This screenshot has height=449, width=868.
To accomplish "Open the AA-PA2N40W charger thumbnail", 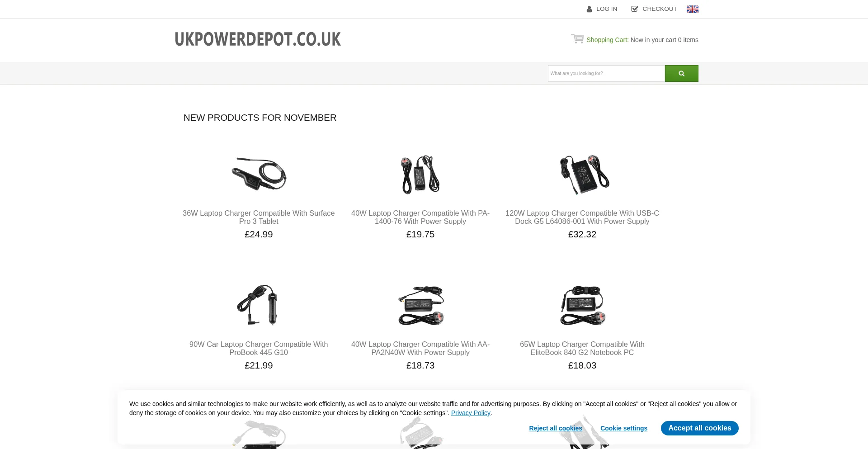I will point(421,305).
